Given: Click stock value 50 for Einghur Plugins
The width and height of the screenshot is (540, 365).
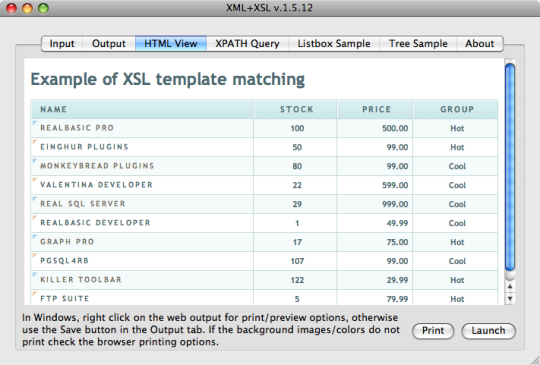Looking at the screenshot, I should pyautogui.click(x=297, y=147).
